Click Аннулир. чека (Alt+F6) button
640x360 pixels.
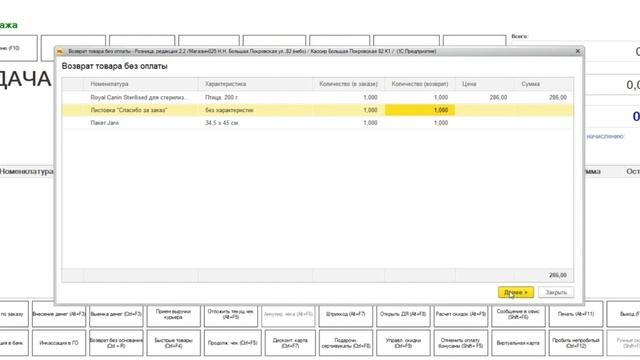pyautogui.click(x=288, y=314)
